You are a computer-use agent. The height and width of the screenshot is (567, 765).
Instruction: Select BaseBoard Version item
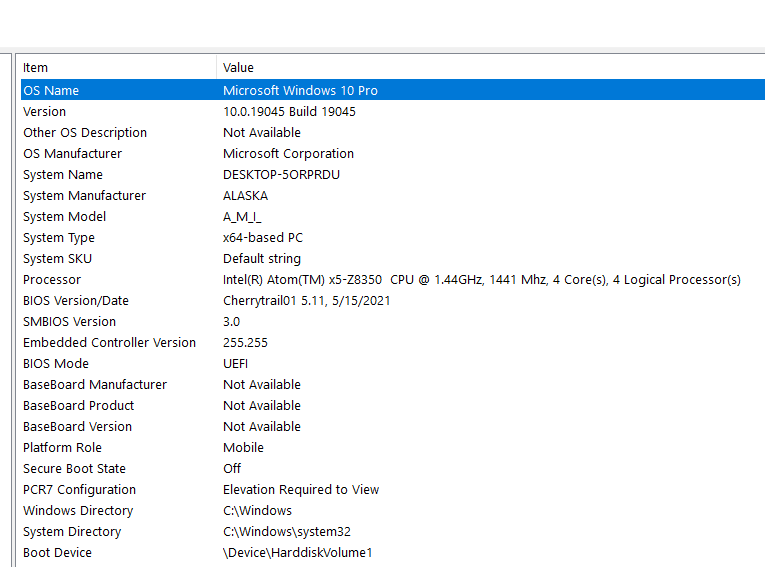click(77, 426)
